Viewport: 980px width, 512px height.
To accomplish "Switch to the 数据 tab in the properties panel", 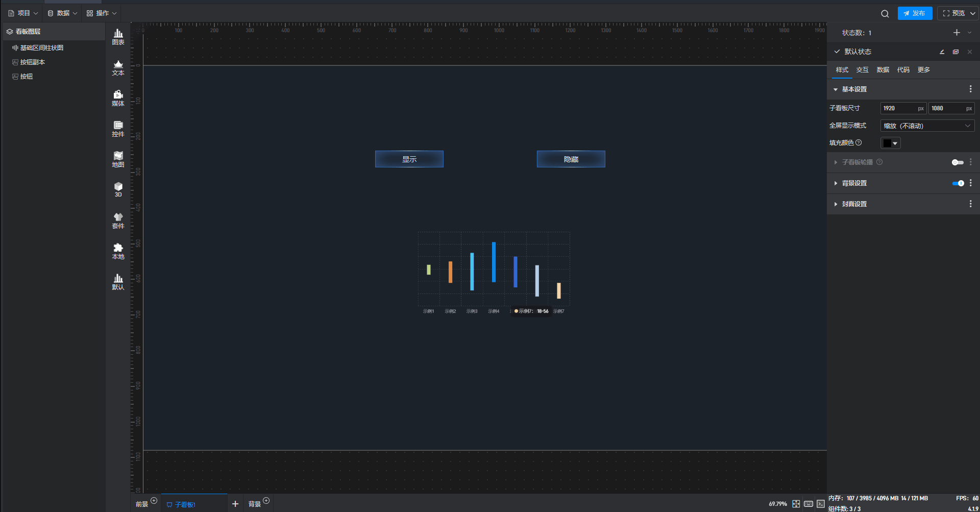I will point(883,70).
